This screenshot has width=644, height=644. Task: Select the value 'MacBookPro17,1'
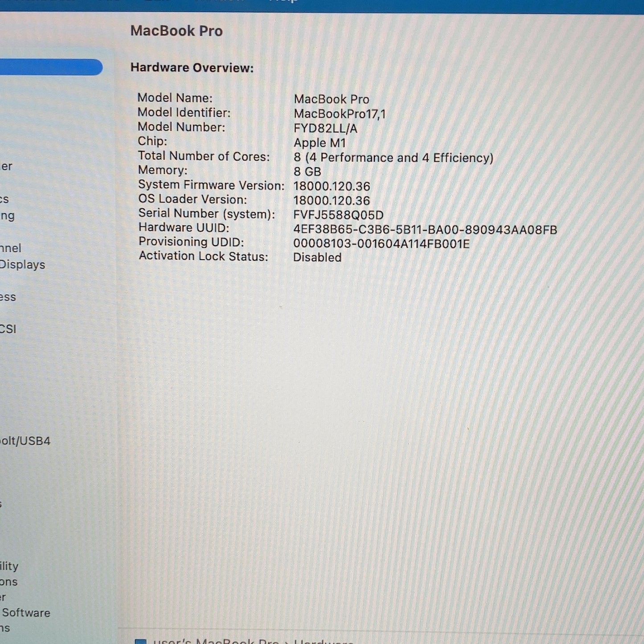340,114
